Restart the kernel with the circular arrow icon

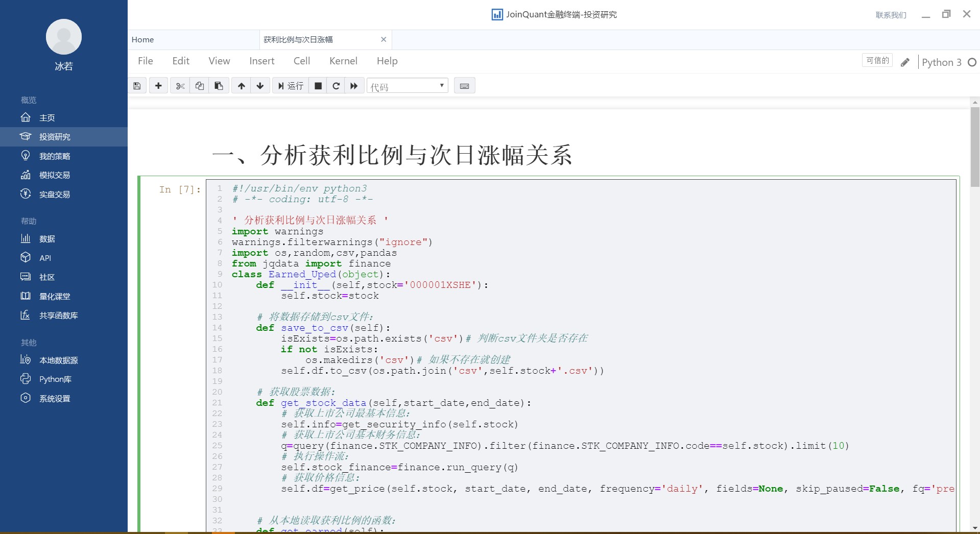click(x=336, y=86)
